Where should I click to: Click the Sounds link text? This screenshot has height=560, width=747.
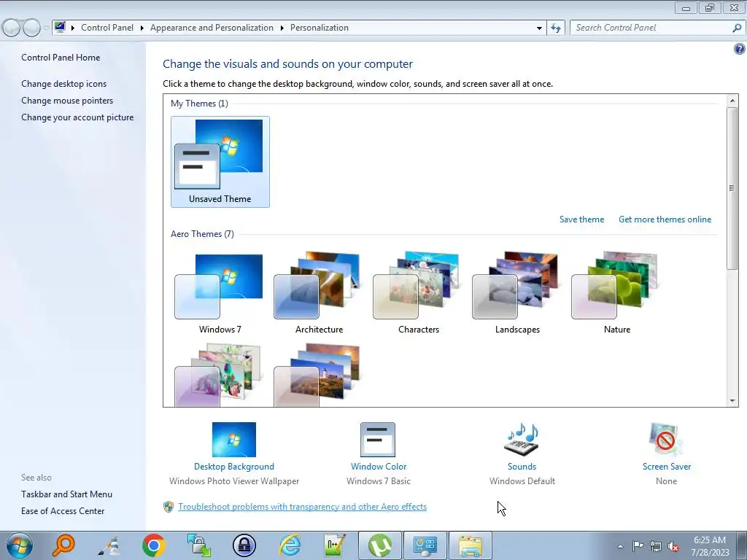(x=522, y=467)
